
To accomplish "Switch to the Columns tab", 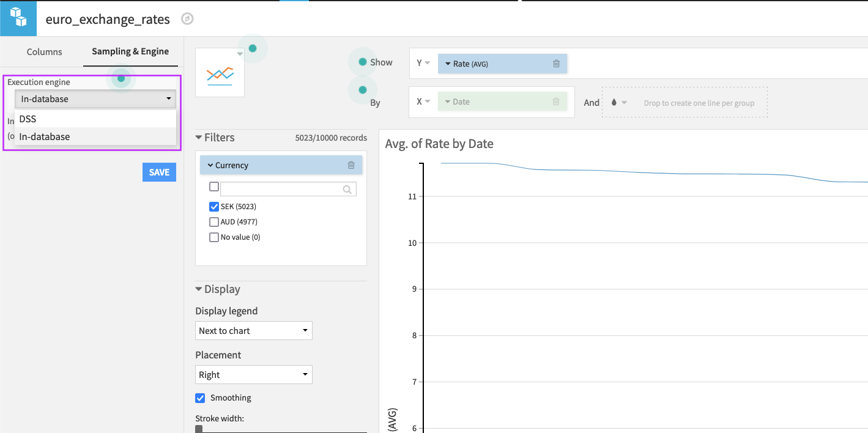I will click(x=44, y=51).
